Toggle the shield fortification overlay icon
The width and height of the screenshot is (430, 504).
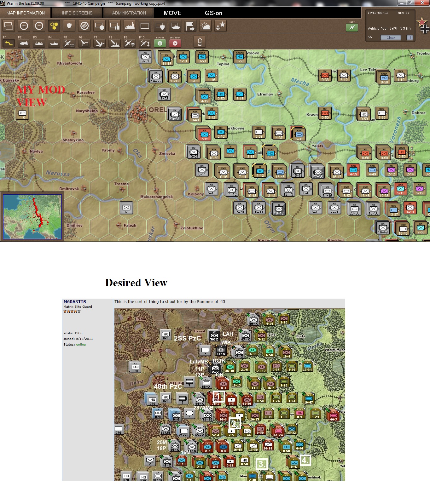pos(69,26)
